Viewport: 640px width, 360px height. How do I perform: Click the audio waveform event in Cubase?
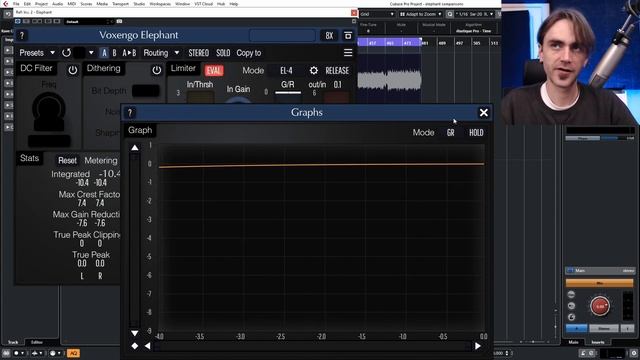pos(389,80)
